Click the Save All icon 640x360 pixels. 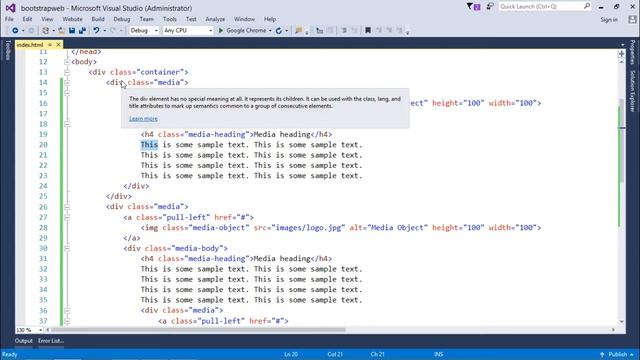click(x=82, y=31)
